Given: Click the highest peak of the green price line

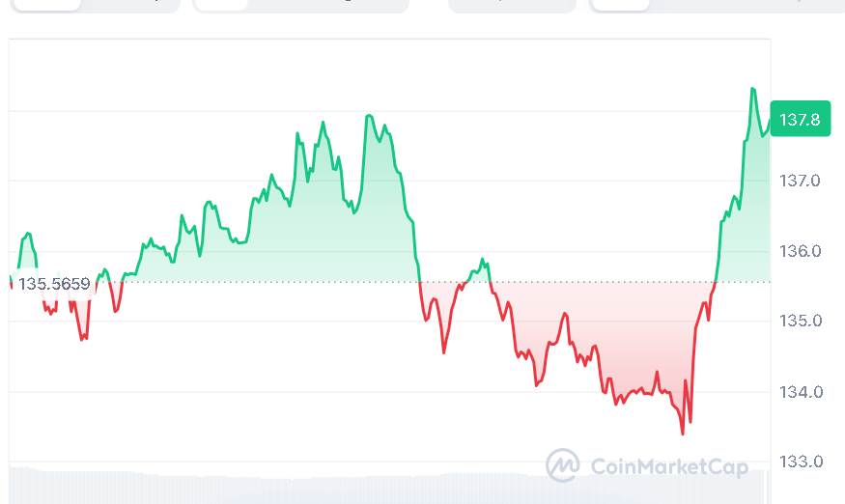Looking at the screenshot, I should pyautogui.click(x=751, y=89).
